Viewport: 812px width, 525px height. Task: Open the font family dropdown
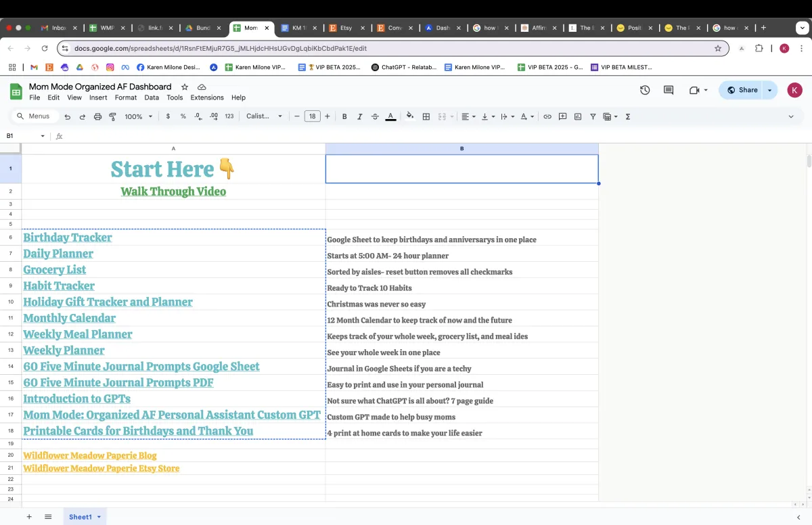click(x=264, y=116)
